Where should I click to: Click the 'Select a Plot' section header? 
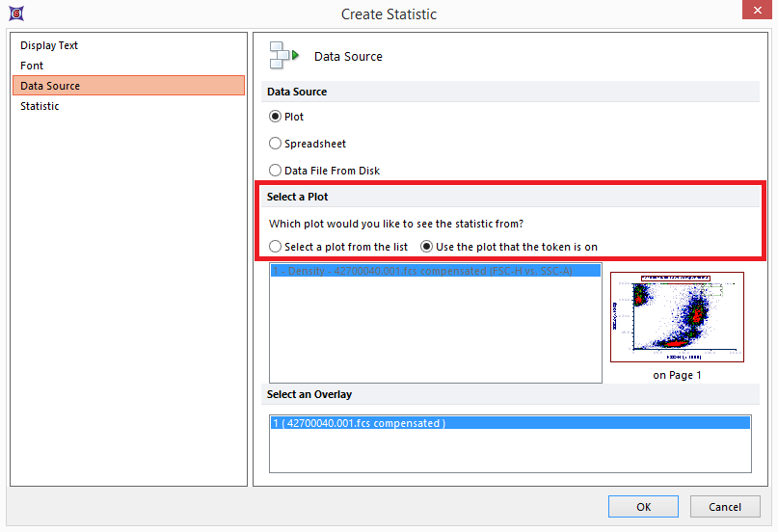pos(298,197)
